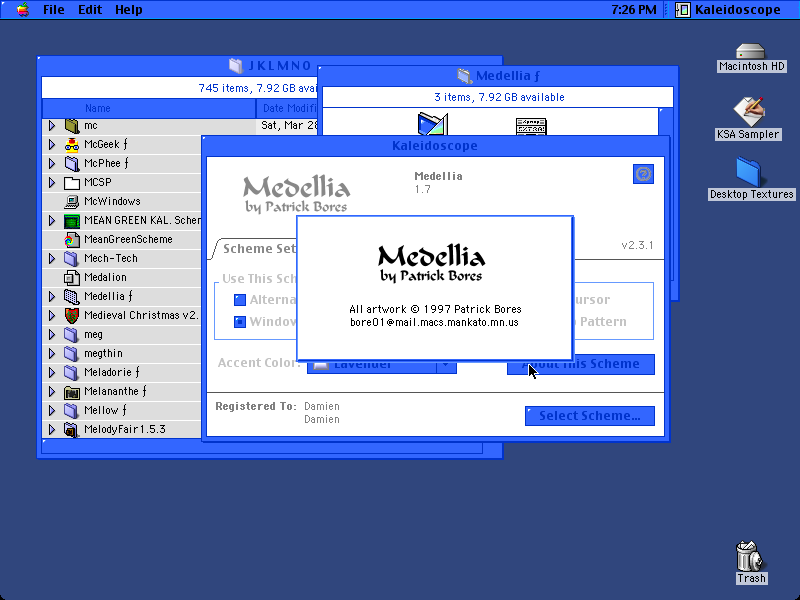Click the About This Scheme button
Viewport: 800px width, 600px height.
pos(581,364)
